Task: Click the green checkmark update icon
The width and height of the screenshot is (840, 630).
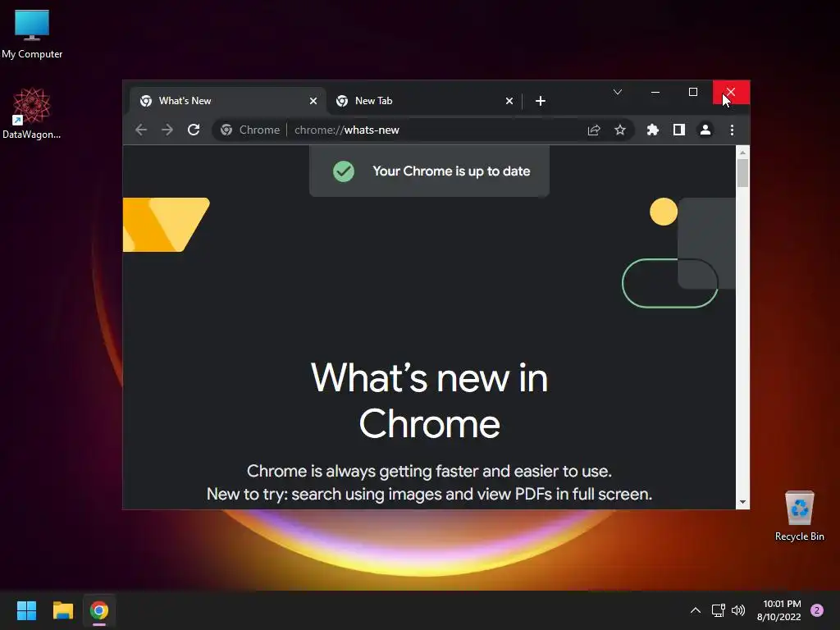Action: tap(344, 171)
